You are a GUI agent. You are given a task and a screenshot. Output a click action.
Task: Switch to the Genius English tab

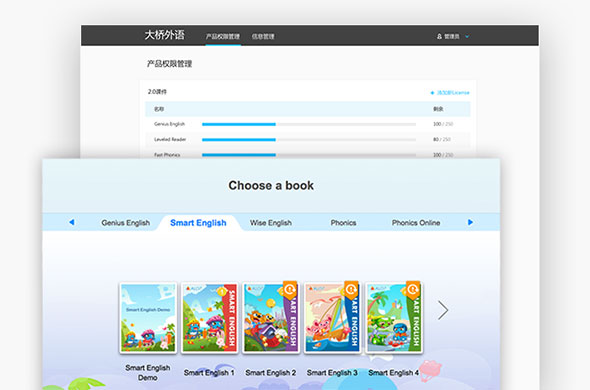point(126,223)
